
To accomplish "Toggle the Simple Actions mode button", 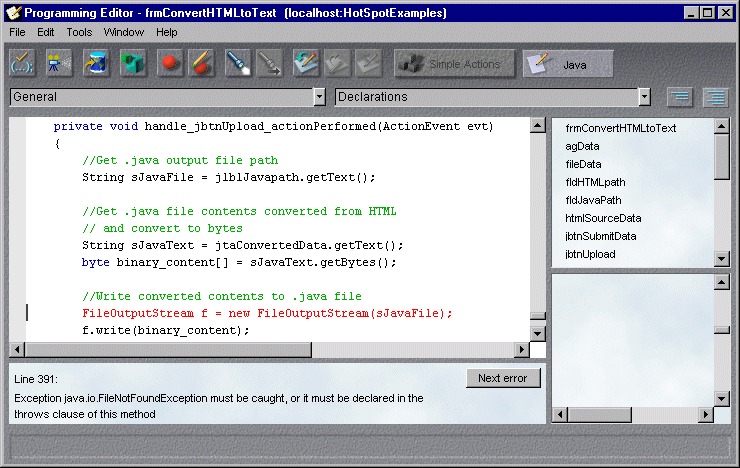I will coord(454,64).
